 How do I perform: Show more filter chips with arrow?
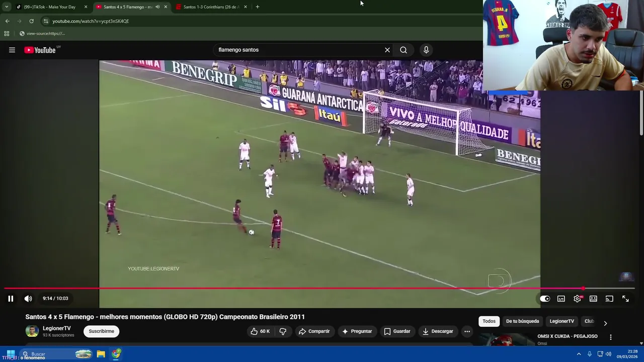(605, 323)
